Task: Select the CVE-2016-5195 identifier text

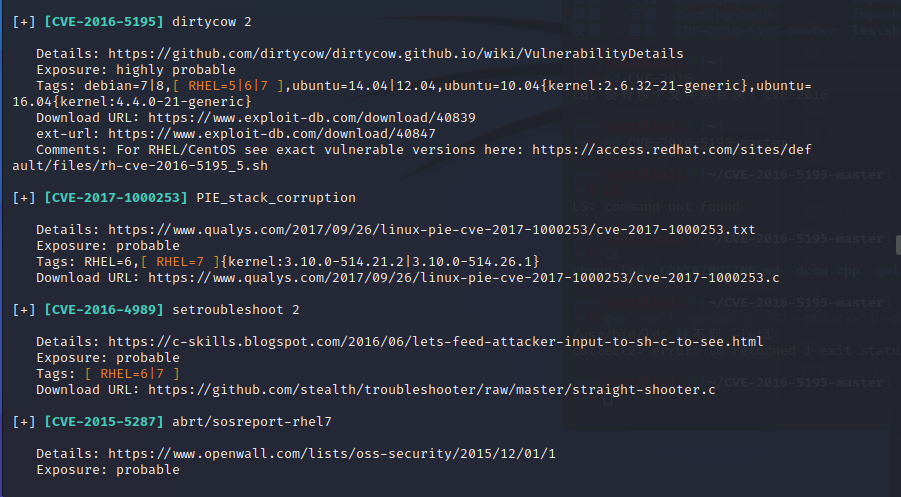Action: (x=103, y=22)
